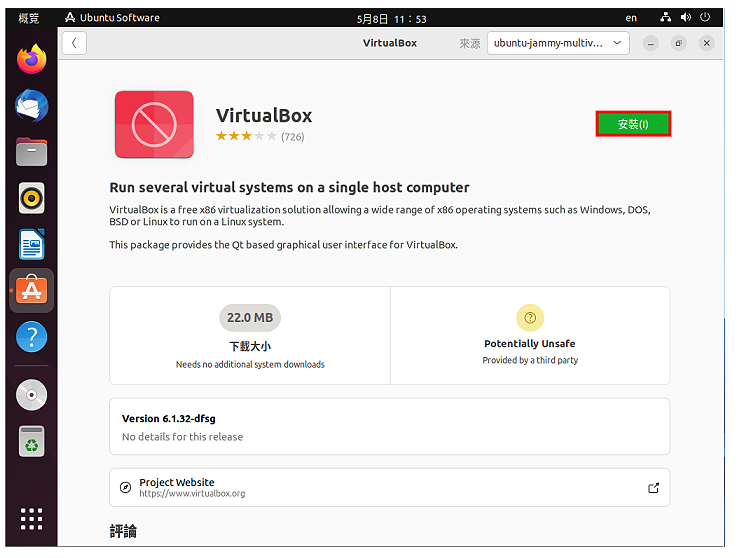Image resolution: width=745 pixels, height=558 pixels.
Task: Open the Help icon in the dock
Action: coord(31,337)
